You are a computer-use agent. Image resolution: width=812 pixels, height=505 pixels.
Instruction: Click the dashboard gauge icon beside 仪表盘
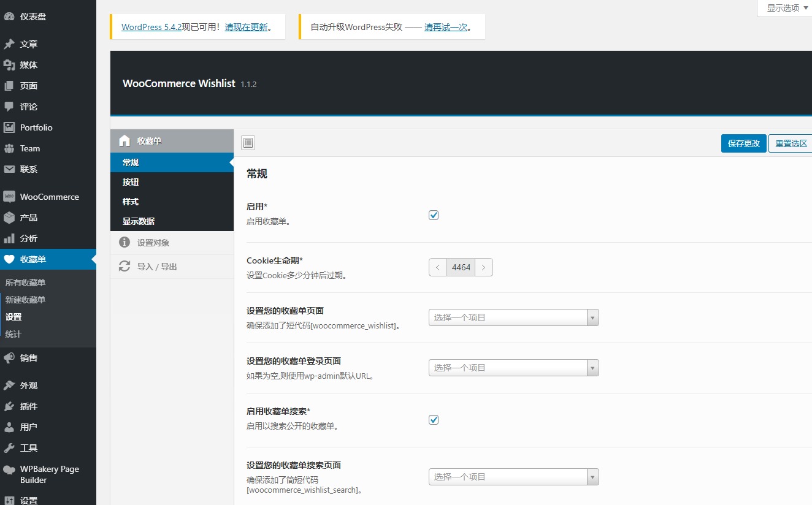(9, 17)
